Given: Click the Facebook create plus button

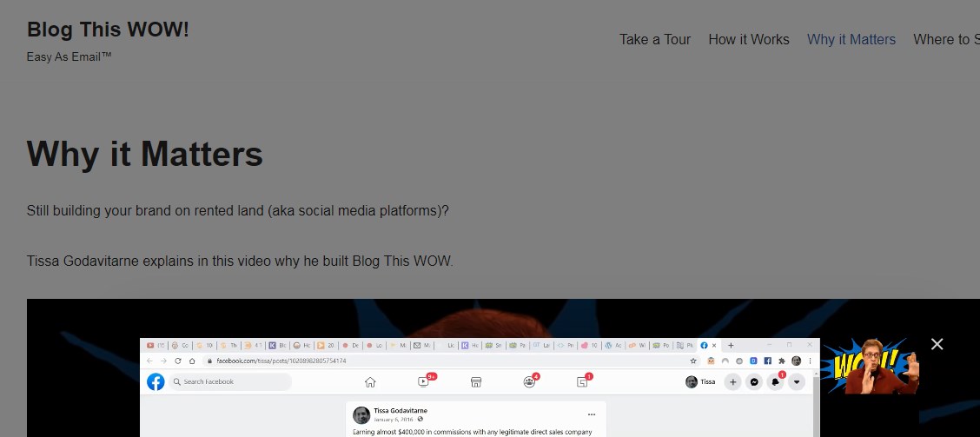Looking at the screenshot, I should click(x=733, y=382).
